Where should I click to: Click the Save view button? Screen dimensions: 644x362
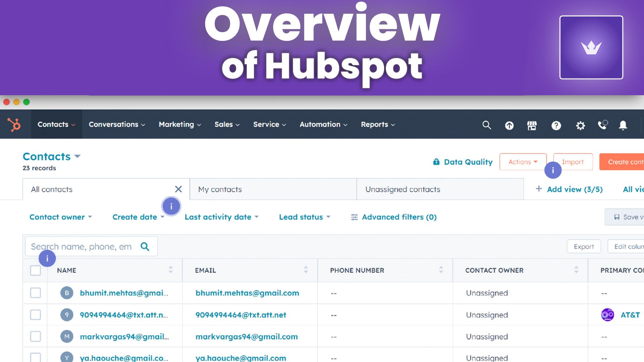click(x=624, y=217)
